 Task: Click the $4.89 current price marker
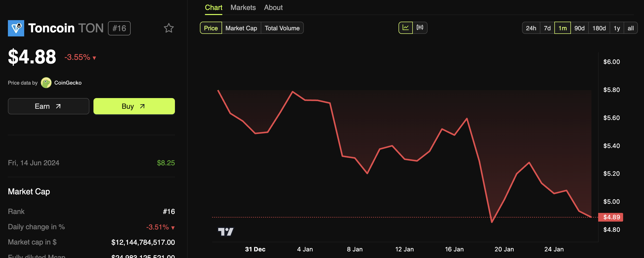point(611,217)
